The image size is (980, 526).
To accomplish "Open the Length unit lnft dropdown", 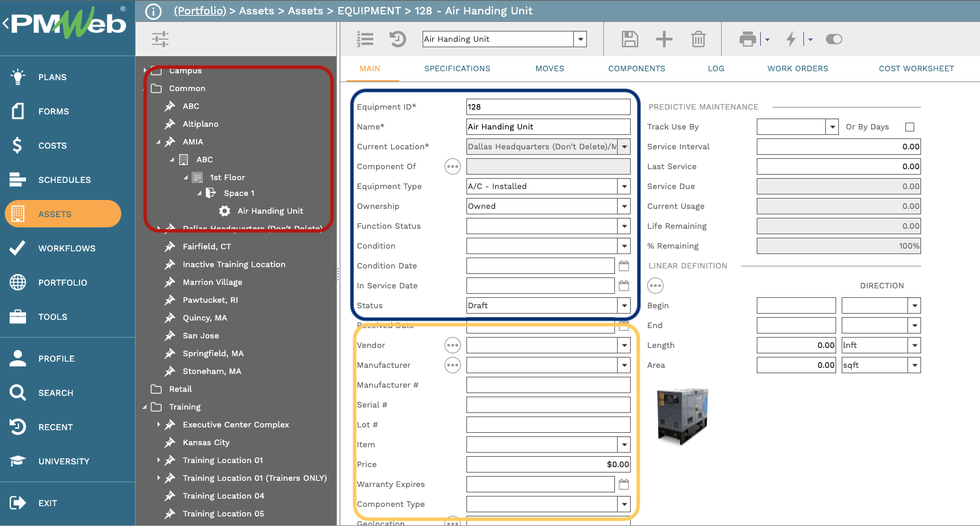I will pos(914,345).
